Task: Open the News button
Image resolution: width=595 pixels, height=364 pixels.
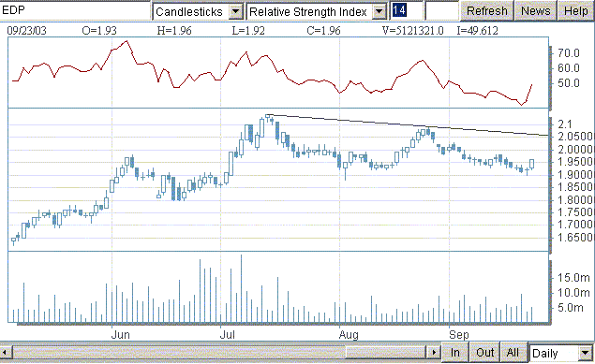Action: [x=535, y=10]
